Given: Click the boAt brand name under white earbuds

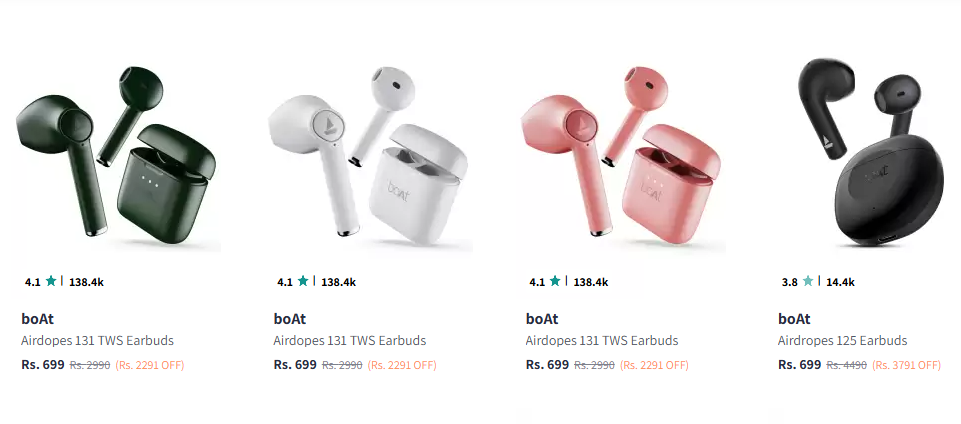Looking at the screenshot, I should pos(290,319).
